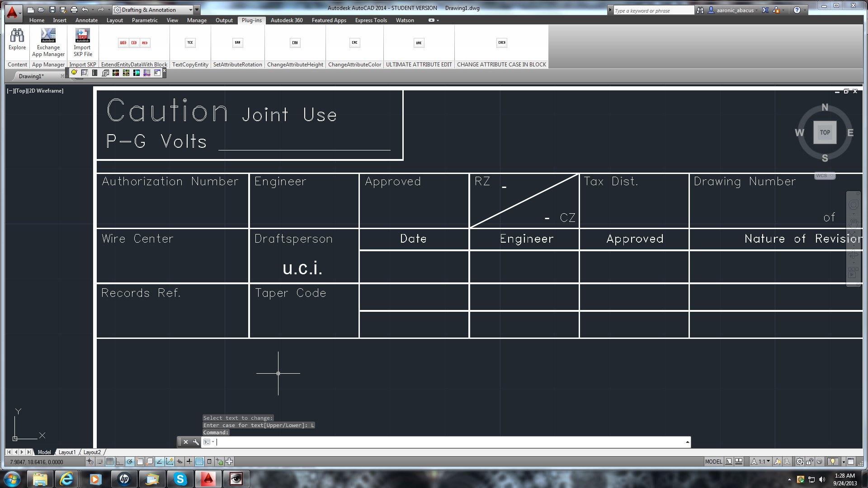
Task: Run the TextCopyEntity TCE plug-in icon
Action: 190,43
